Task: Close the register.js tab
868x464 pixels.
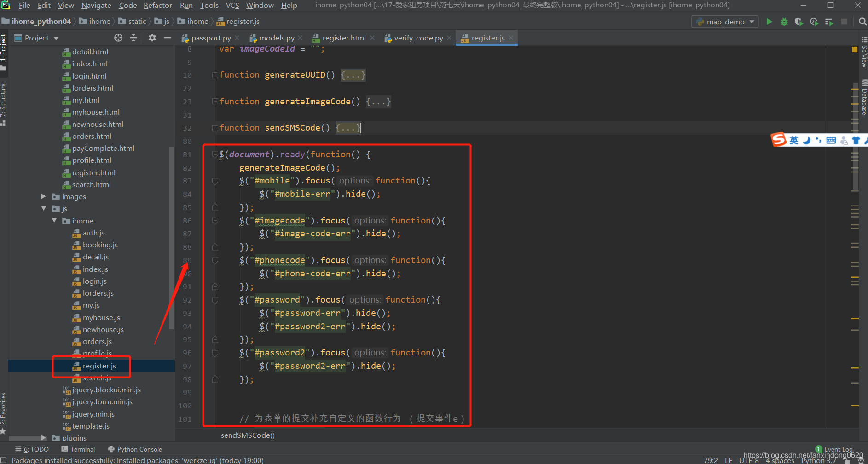Action: click(511, 38)
